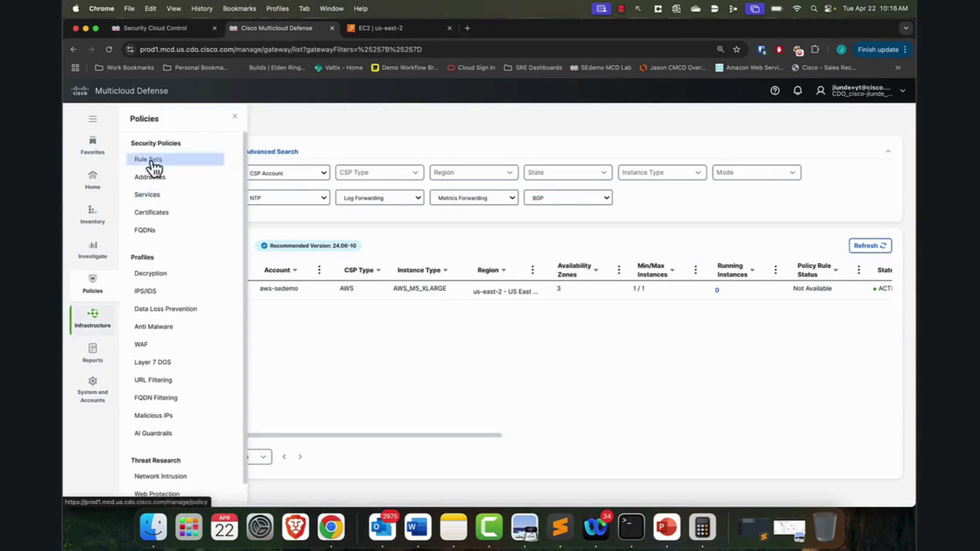Open the hamburger navigation menu icon
980x551 pixels.
point(92,119)
